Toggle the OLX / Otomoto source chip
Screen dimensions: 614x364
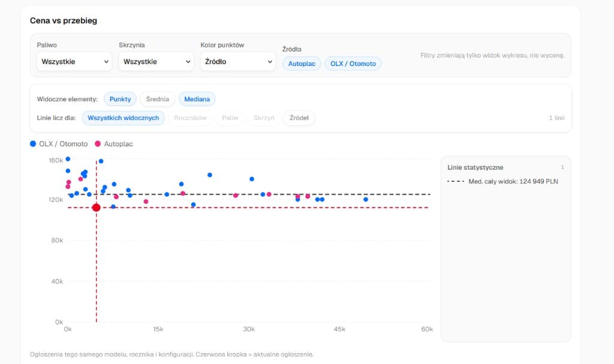pos(353,64)
